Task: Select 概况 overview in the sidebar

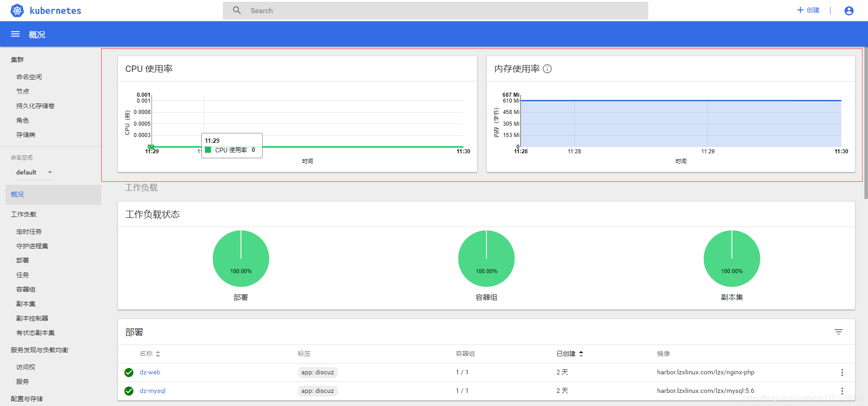Action: pos(53,194)
